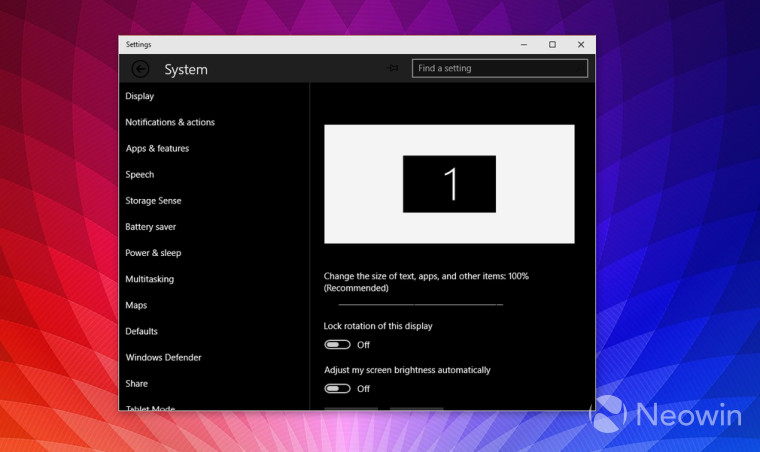
Task: Open Windows Defender settings
Action: pyautogui.click(x=163, y=358)
